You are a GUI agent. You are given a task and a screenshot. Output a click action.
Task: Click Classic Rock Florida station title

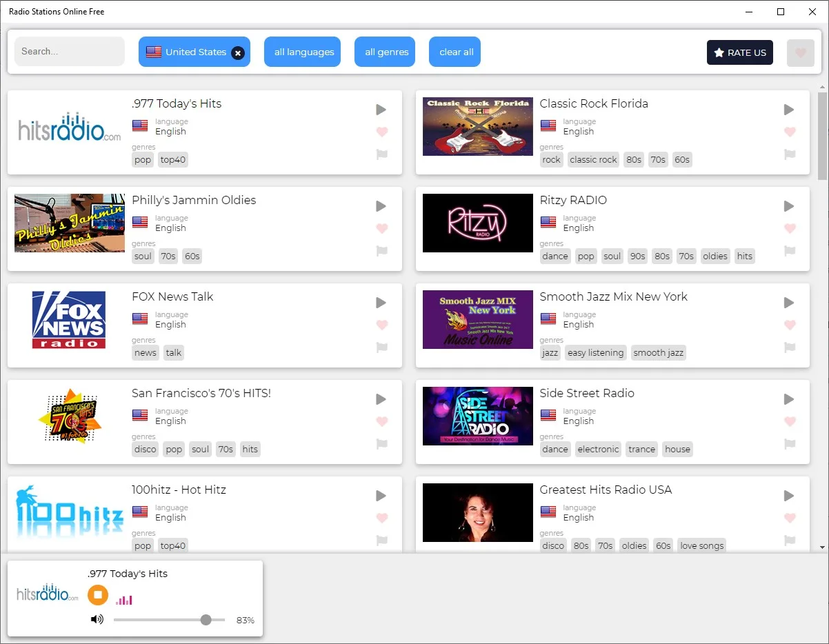pos(594,103)
